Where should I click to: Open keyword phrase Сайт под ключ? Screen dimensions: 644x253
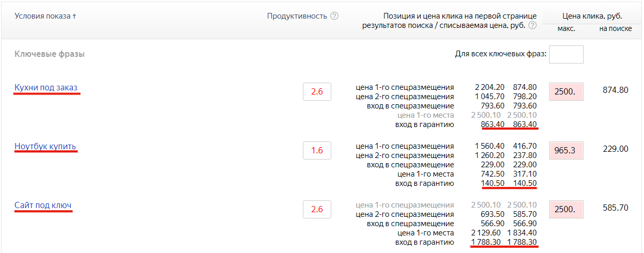[x=43, y=205]
